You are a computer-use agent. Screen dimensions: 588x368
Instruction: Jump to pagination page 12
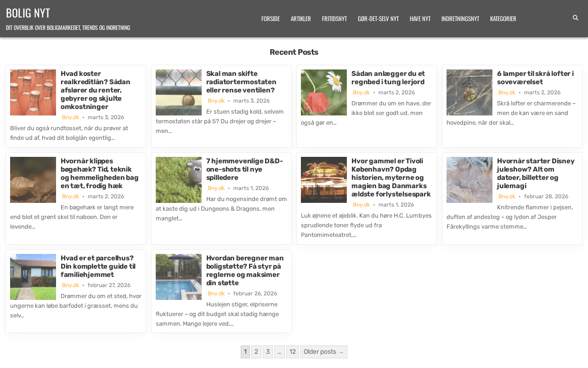292,352
